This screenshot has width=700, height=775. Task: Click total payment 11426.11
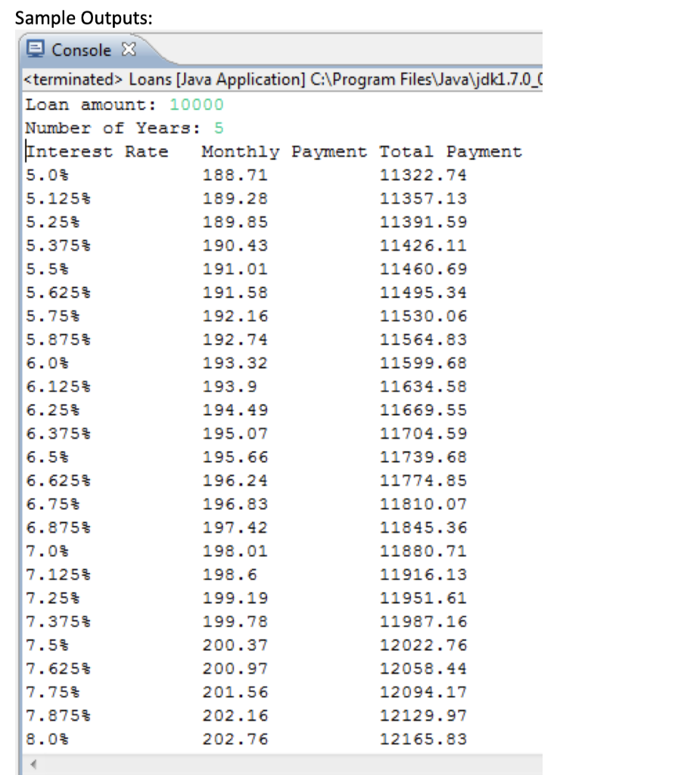[x=423, y=246]
